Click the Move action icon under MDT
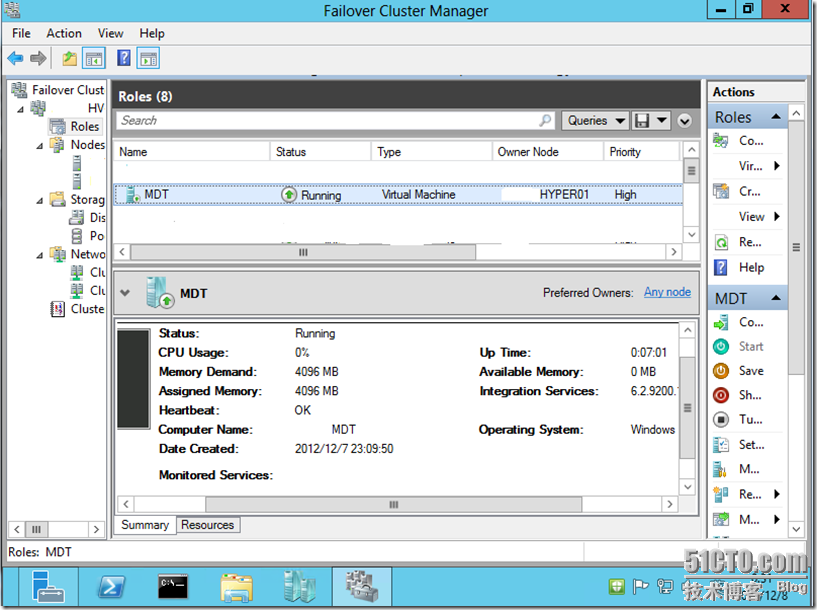Screen dimensions: 817x610 point(721,519)
